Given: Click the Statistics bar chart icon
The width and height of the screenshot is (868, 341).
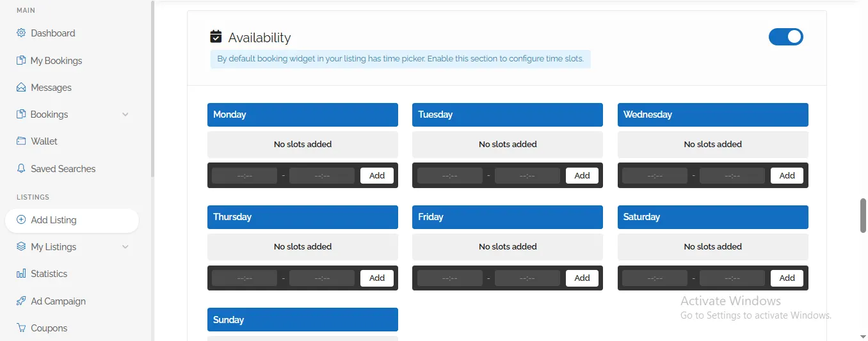Looking at the screenshot, I should pyautogui.click(x=21, y=274).
